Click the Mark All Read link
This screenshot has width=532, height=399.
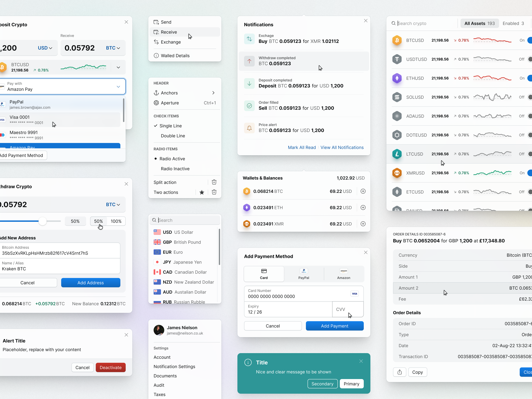point(302,147)
